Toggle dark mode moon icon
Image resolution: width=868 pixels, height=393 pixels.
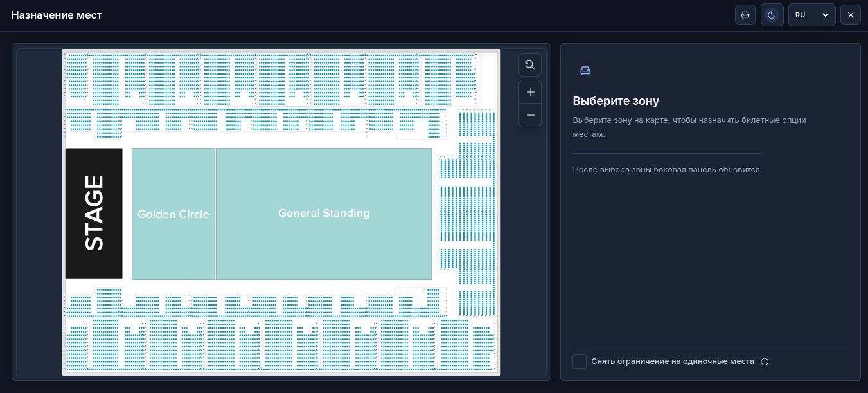tap(772, 15)
